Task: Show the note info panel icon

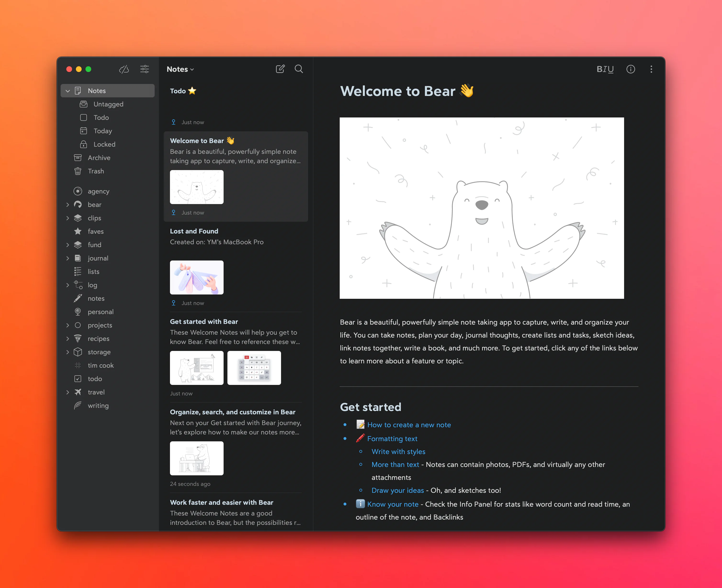Action: click(x=631, y=69)
